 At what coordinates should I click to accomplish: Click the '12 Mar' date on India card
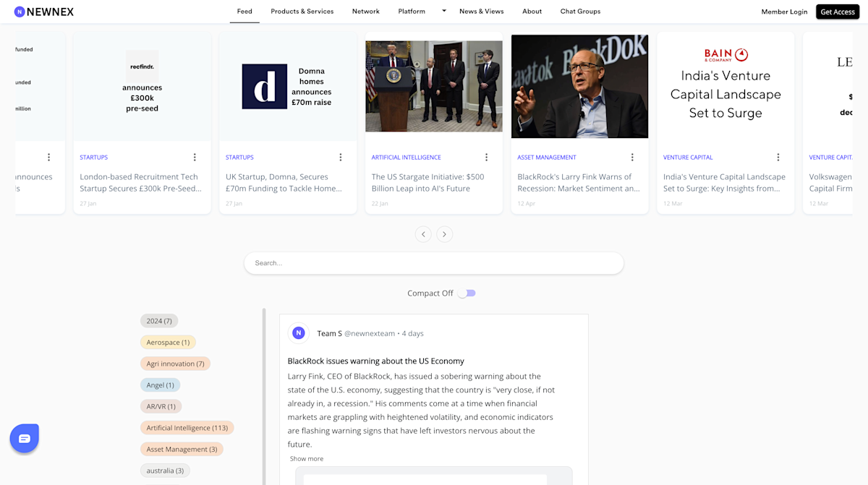pyautogui.click(x=672, y=204)
